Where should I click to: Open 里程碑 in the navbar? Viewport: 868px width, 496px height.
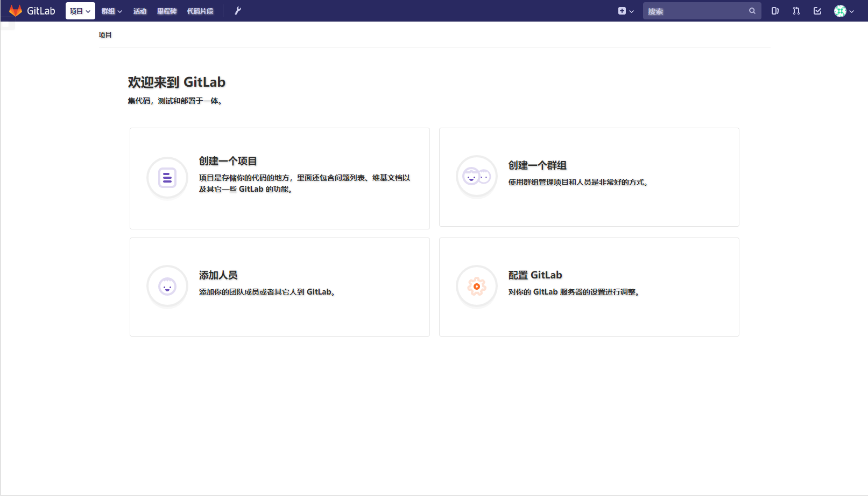click(x=167, y=11)
